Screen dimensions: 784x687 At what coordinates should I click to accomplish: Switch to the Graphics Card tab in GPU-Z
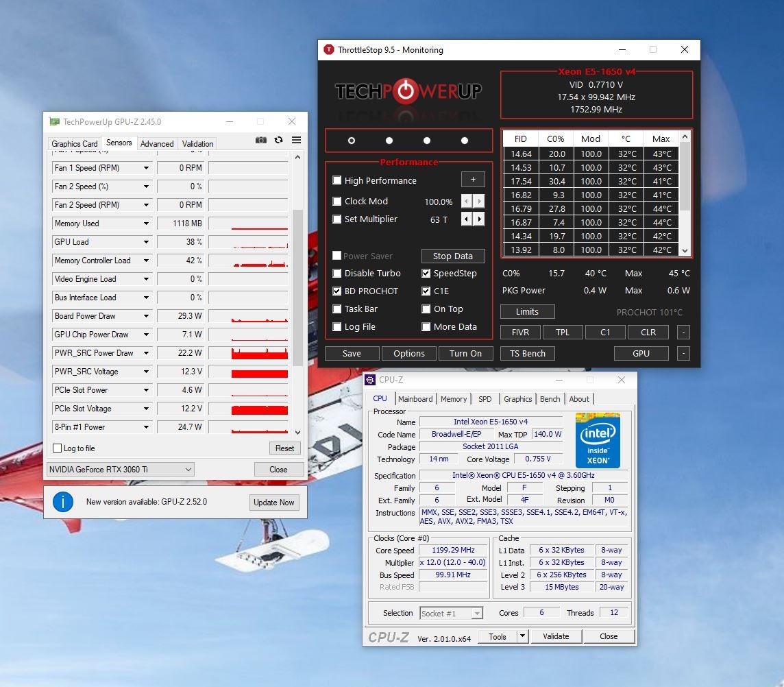(75, 143)
